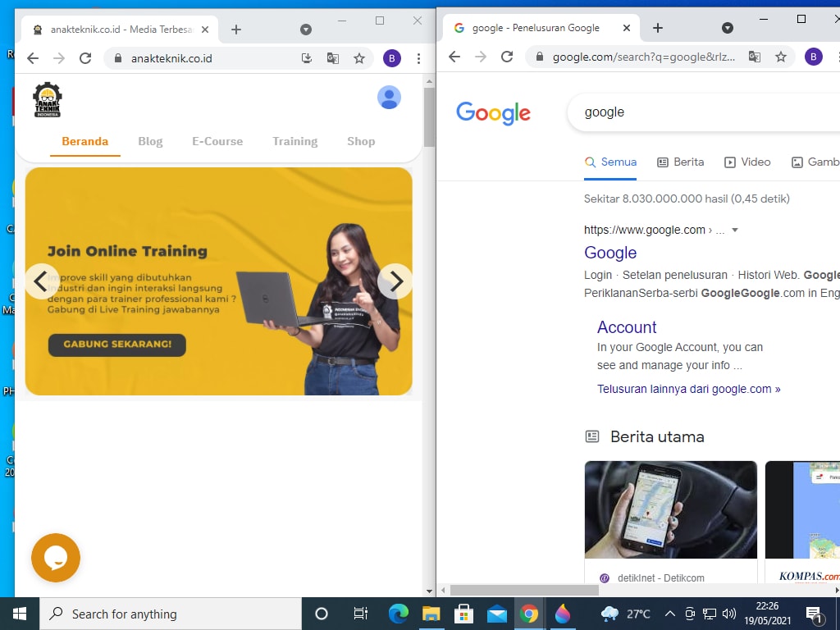Open profile B avatar in Google window
This screenshot has width=840, height=630.
[x=813, y=57]
